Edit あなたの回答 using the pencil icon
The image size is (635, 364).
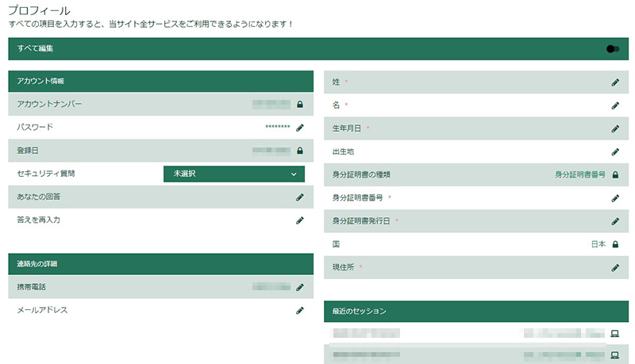pos(300,197)
